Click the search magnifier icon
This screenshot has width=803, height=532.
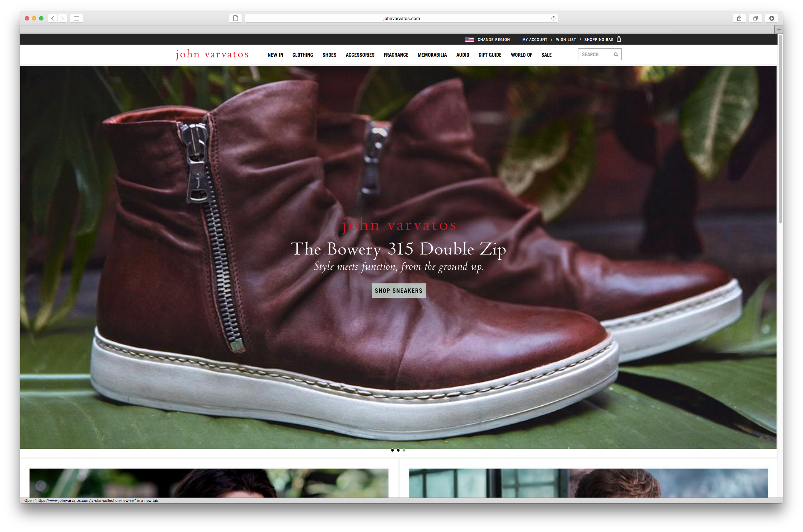coord(616,55)
